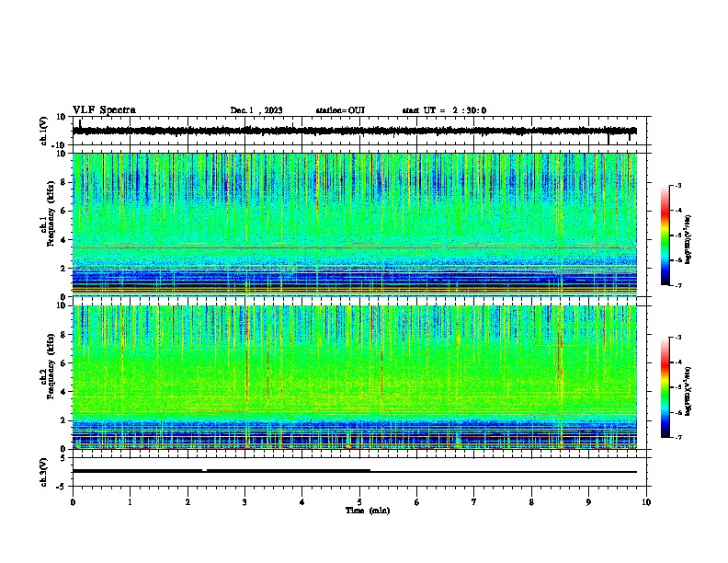Viewport: 728px width, 563px height.
Task: Click time axis tick label "3"
Action: click(x=245, y=502)
